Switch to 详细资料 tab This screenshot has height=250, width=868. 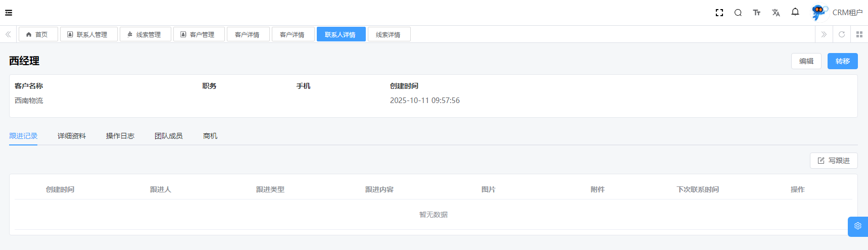click(x=72, y=136)
